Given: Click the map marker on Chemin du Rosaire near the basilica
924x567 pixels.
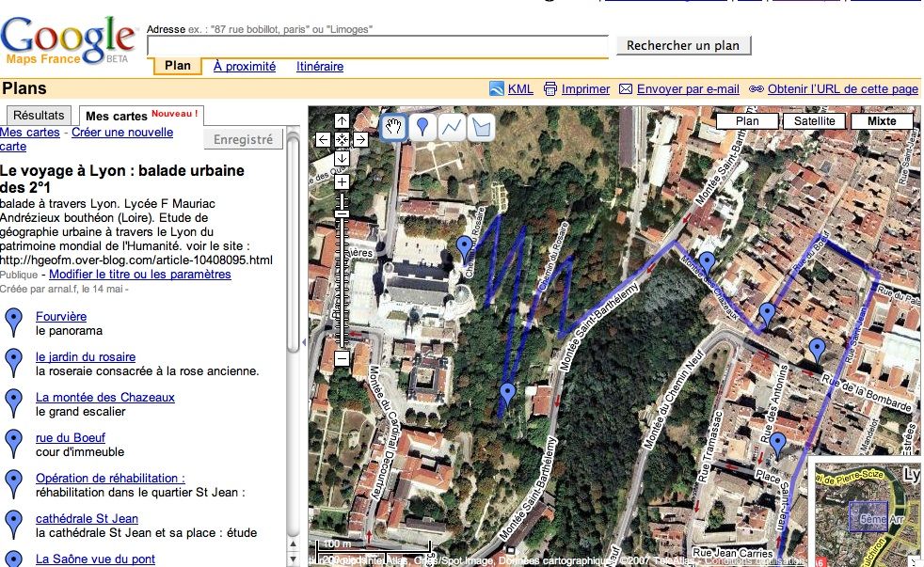Looking at the screenshot, I should 465,249.
